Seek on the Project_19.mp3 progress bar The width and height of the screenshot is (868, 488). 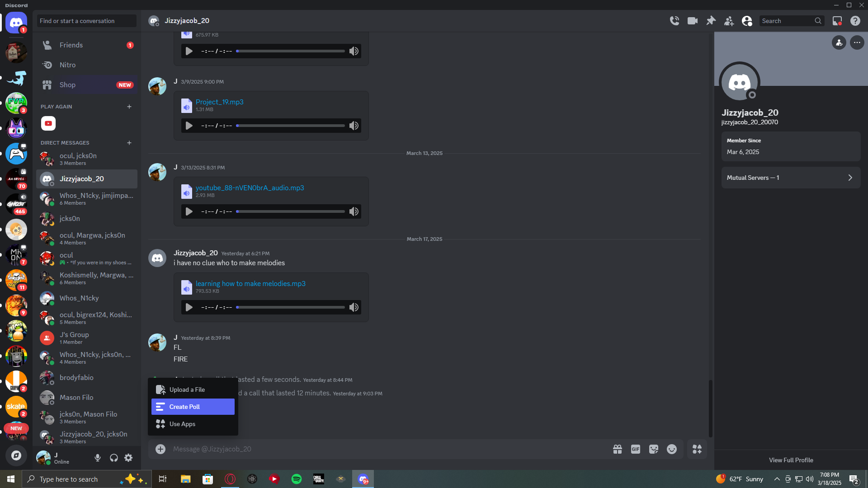(x=291, y=126)
